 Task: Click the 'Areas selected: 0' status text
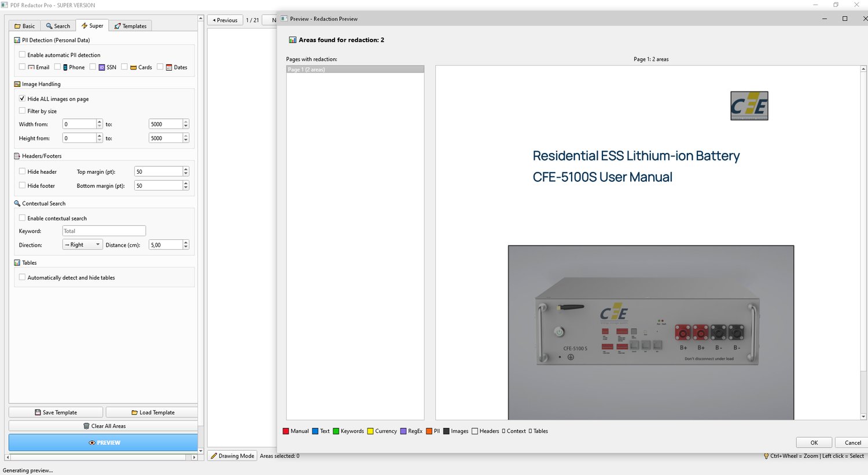[x=279, y=456]
